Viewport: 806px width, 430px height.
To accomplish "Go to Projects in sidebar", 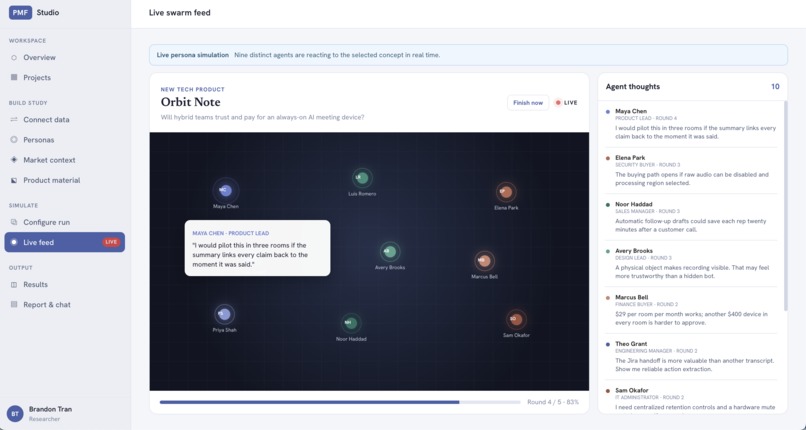I will (65, 78).
